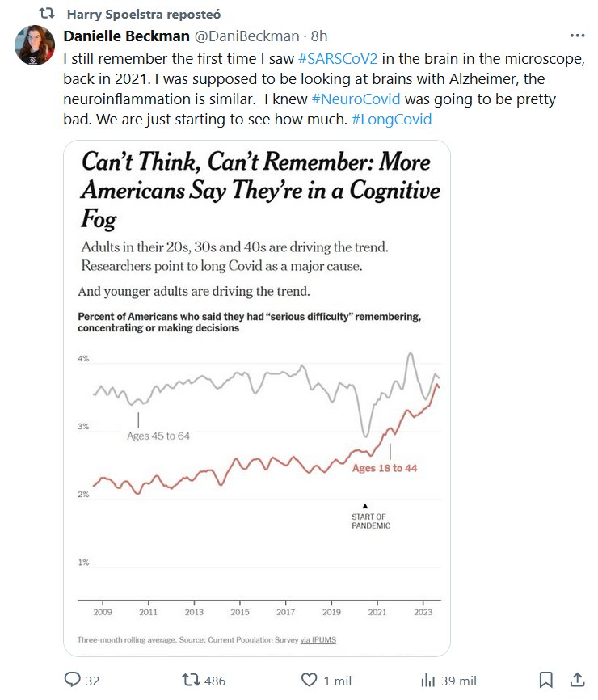Click the 32 replies count
Image resolution: width=598 pixels, height=700 pixels.
tap(93, 681)
